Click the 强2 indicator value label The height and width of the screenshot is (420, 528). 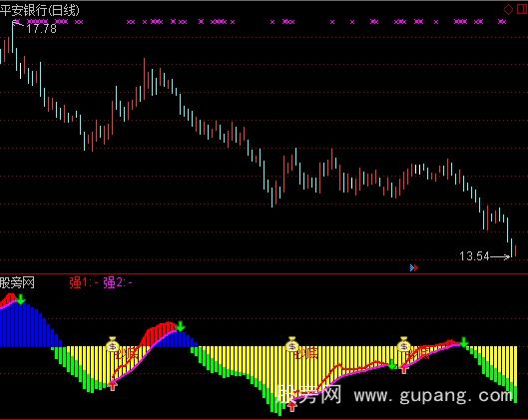118,282
